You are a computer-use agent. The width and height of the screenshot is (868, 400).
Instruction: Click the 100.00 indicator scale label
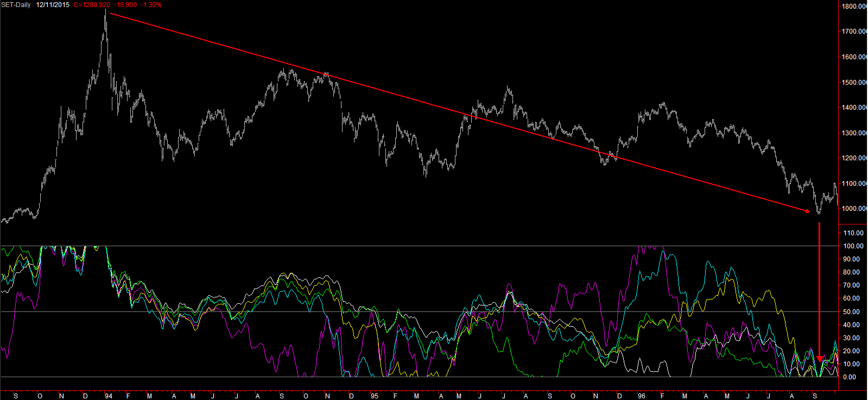[853, 246]
